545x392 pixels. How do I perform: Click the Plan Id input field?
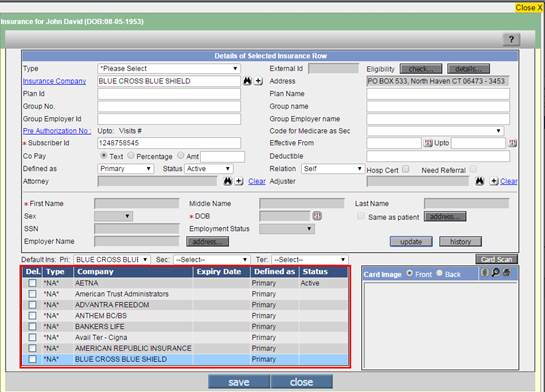(169, 93)
